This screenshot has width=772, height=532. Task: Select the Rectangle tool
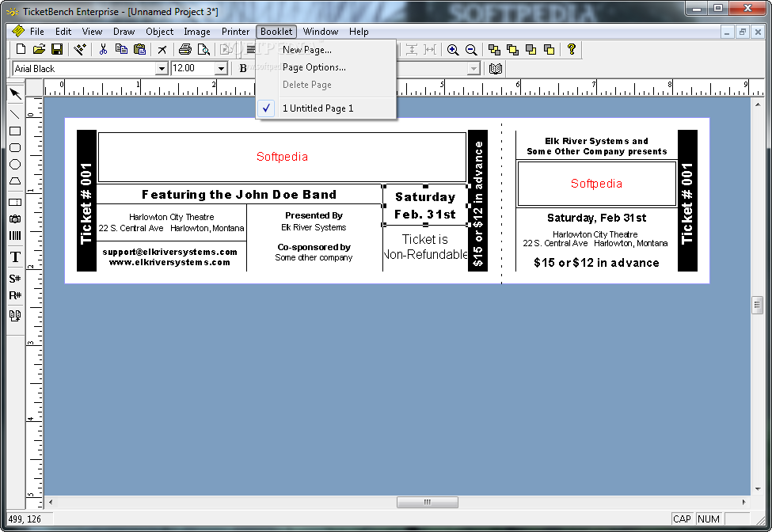point(15,131)
